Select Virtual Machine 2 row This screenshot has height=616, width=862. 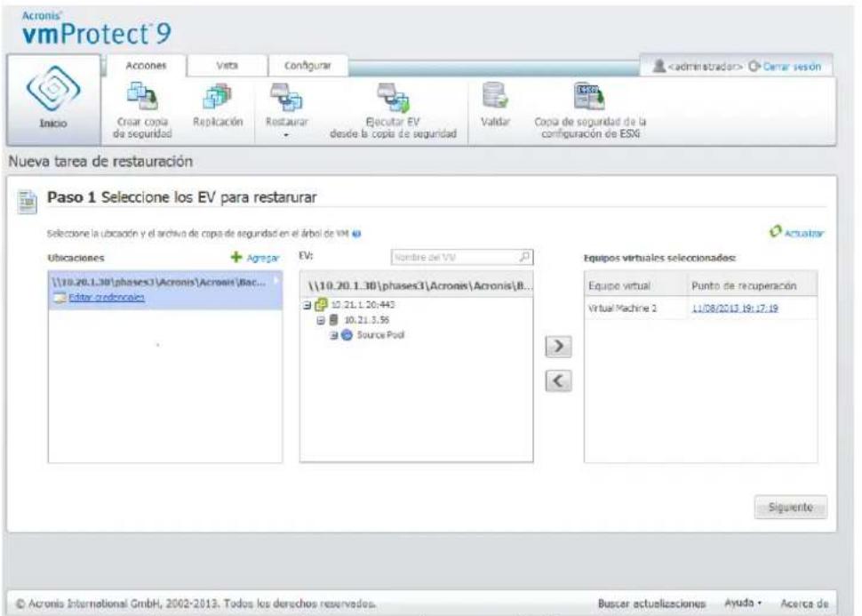point(700,308)
